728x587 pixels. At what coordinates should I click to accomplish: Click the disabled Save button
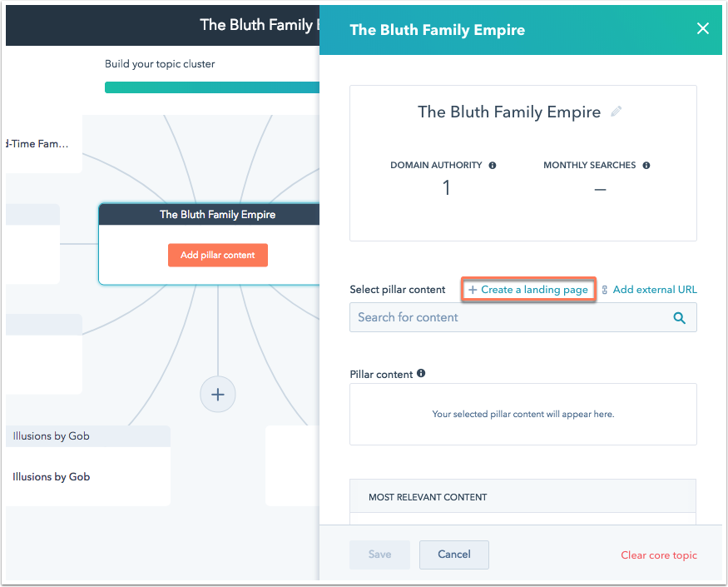coord(379,555)
